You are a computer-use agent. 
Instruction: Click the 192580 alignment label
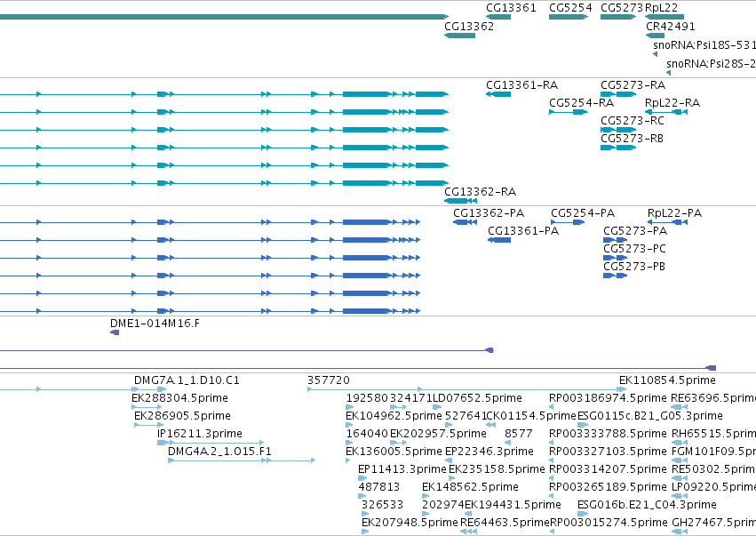click(367, 398)
